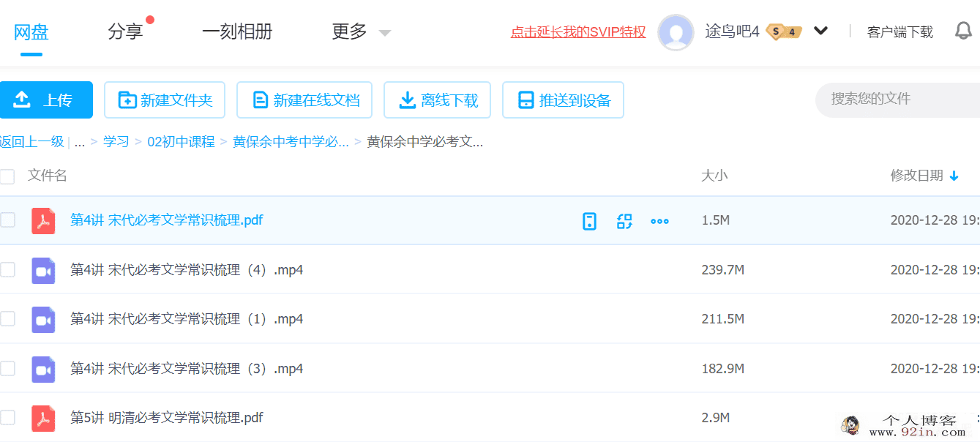The width and height of the screenshot is (980, 442).
Task: Focus the 搜索您的文件 search box
Action: point(898,100)
